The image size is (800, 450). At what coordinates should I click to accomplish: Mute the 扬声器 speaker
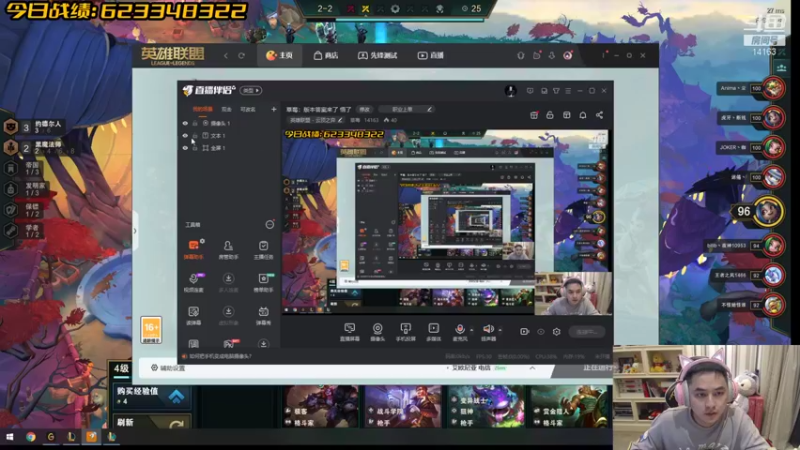point(488,332)
